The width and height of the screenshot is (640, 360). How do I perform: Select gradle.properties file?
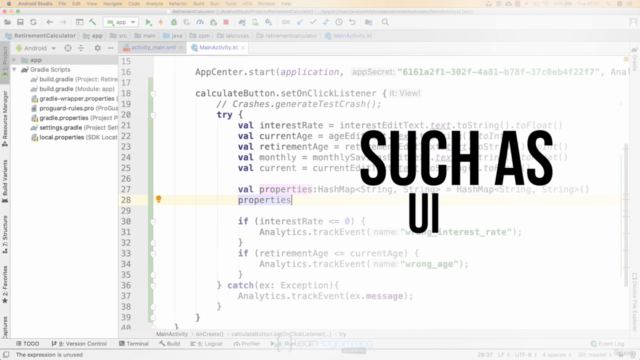(74, 118)
